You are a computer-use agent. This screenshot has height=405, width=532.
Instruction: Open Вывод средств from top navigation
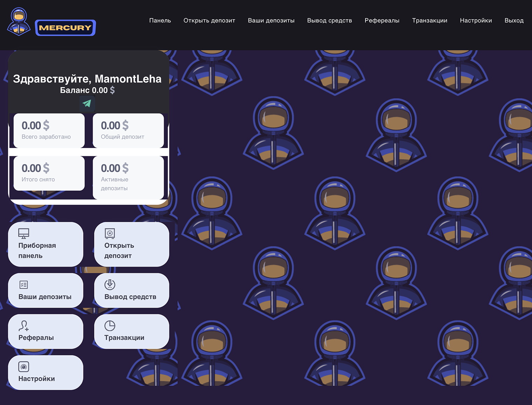coord(330,20)
